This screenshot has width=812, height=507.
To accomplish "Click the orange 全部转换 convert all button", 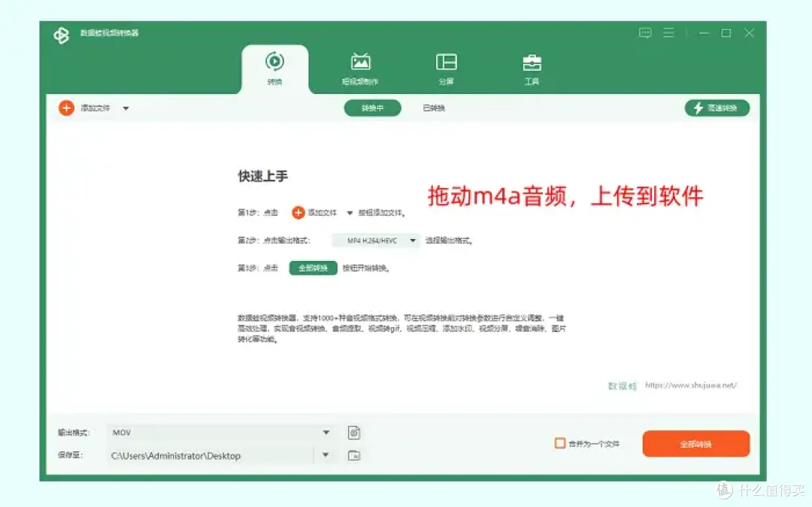I will (x=695, y=444).
